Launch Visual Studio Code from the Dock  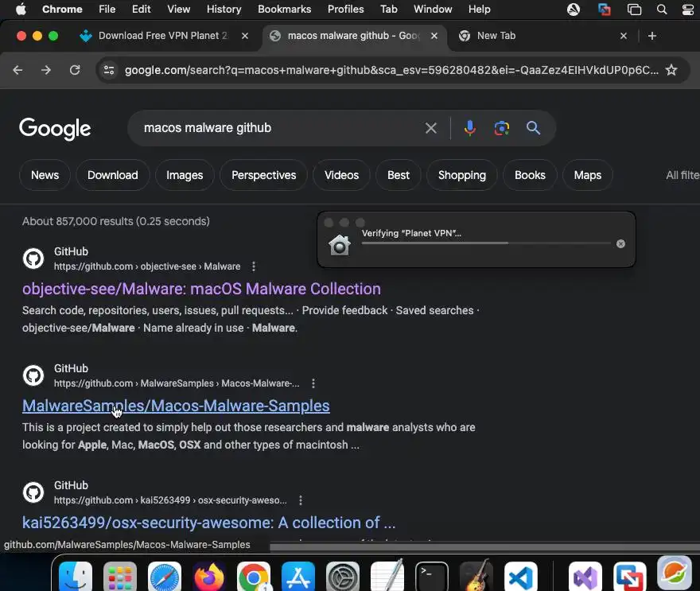click(520, 576)
